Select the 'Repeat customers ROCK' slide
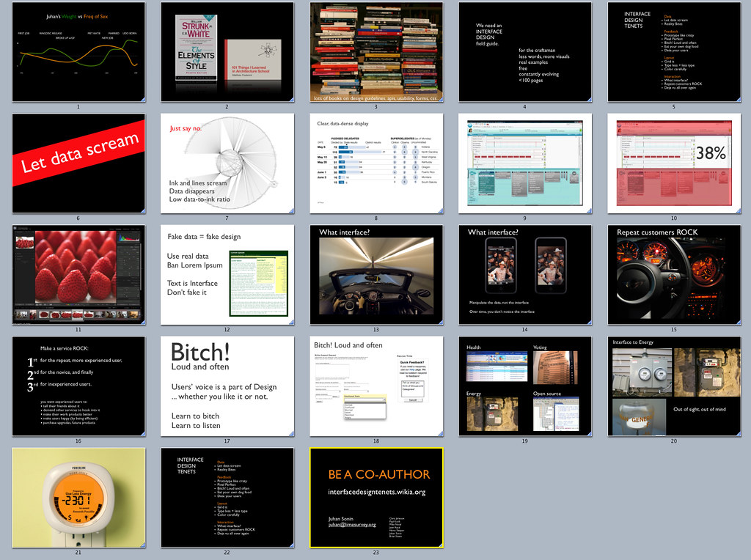The width and height of the screenshot is (751, 560). (673, 274)
